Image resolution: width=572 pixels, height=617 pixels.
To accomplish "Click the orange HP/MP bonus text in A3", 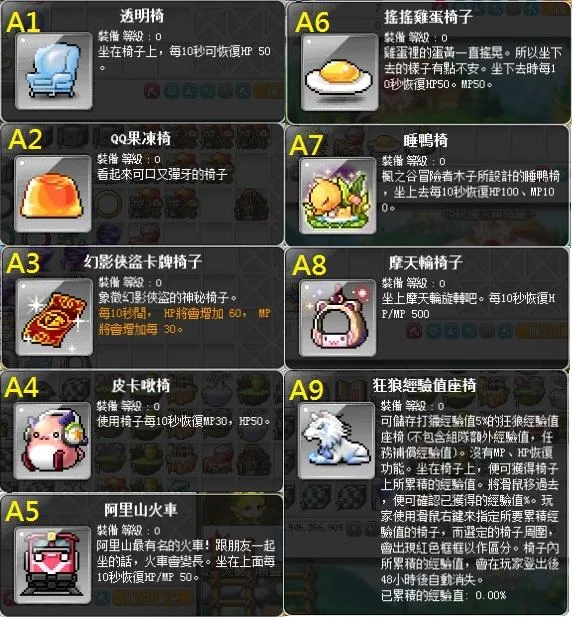I will click(185, 321).
